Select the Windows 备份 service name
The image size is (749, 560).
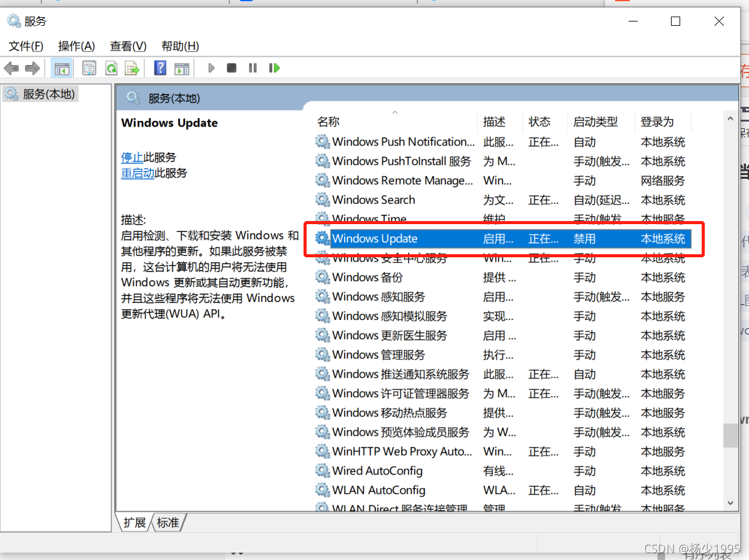point(367,277)
